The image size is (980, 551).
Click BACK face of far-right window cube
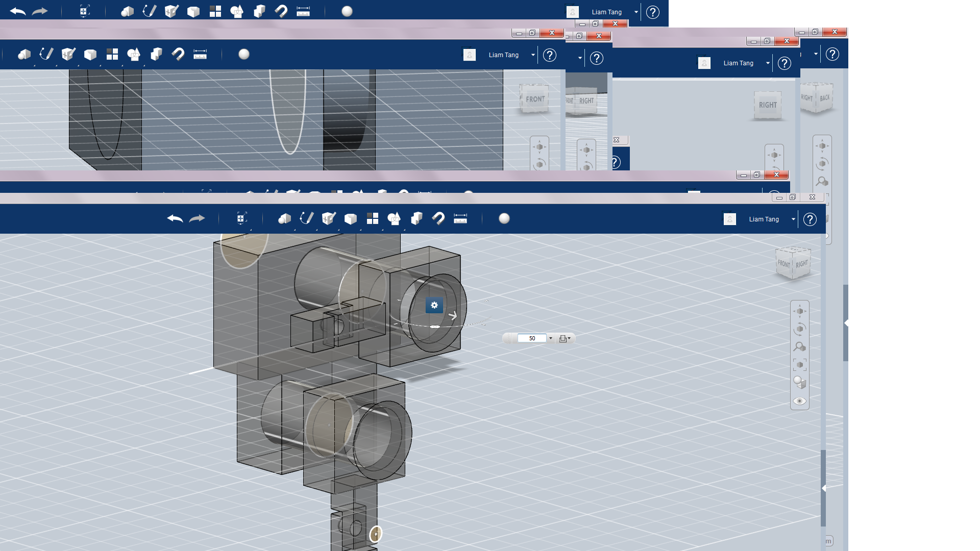tap(825, 97)
